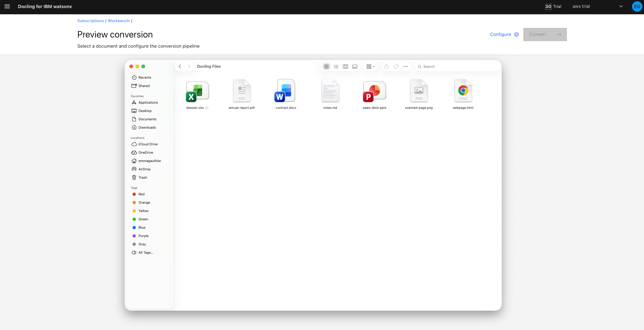Click the Docling for IBM watsonx title
Viewport: 644px width, 330px height.
coord(45,7)
